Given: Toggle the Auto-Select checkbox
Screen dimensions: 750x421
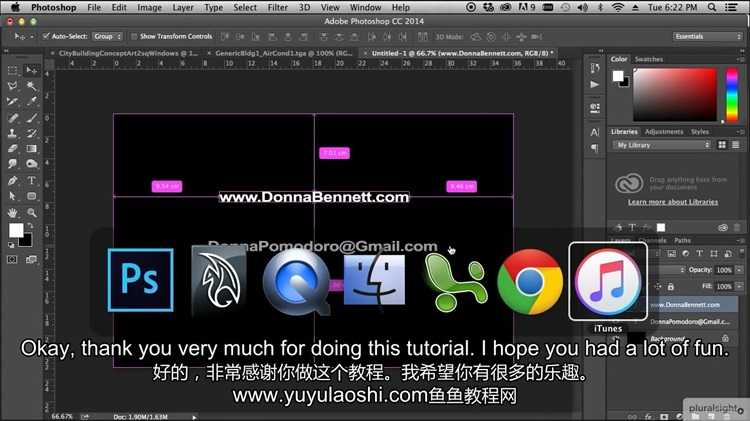Looking at the screenshot, I should click(46, 36).
